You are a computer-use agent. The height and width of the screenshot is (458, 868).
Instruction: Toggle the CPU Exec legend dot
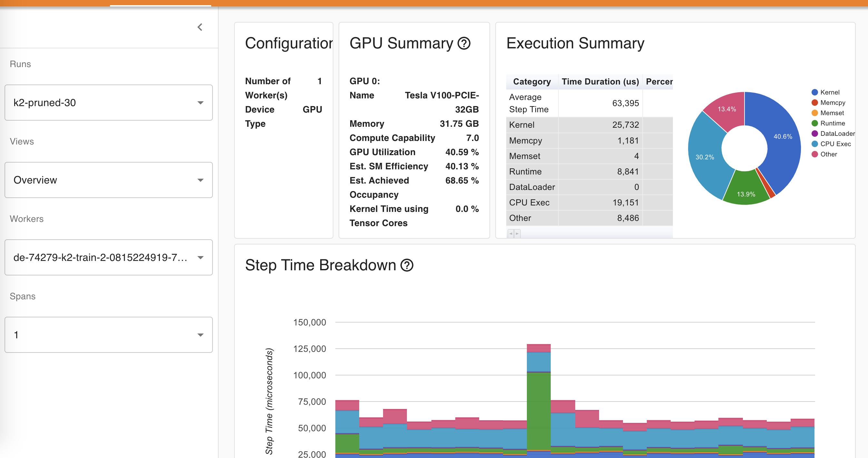(x=815, y=144)
